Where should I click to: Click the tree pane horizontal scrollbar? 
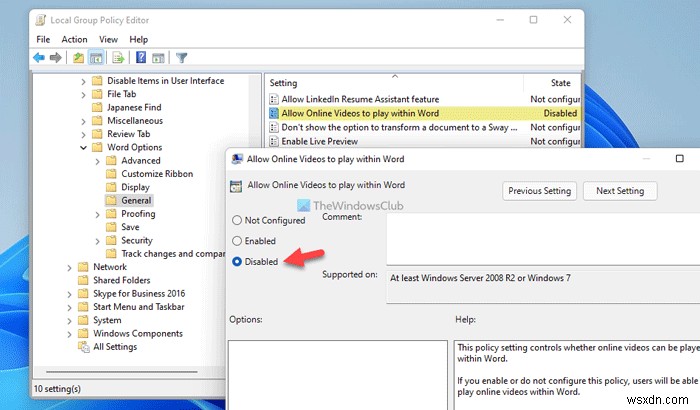pos(121,371)
